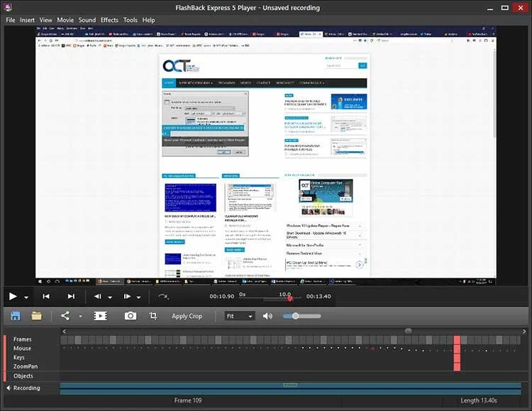Click the blue screen article thumbnail in recording
532x411 pixels.
coord(190,197)
